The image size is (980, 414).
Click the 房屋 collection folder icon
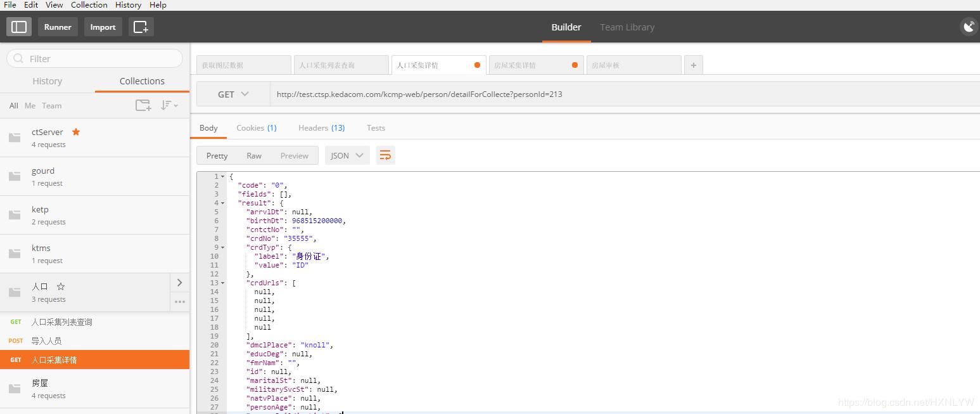(x=15, y=389)
